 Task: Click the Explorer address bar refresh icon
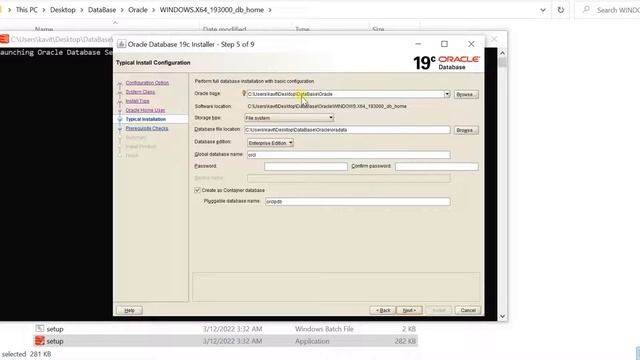click(561, 10)
